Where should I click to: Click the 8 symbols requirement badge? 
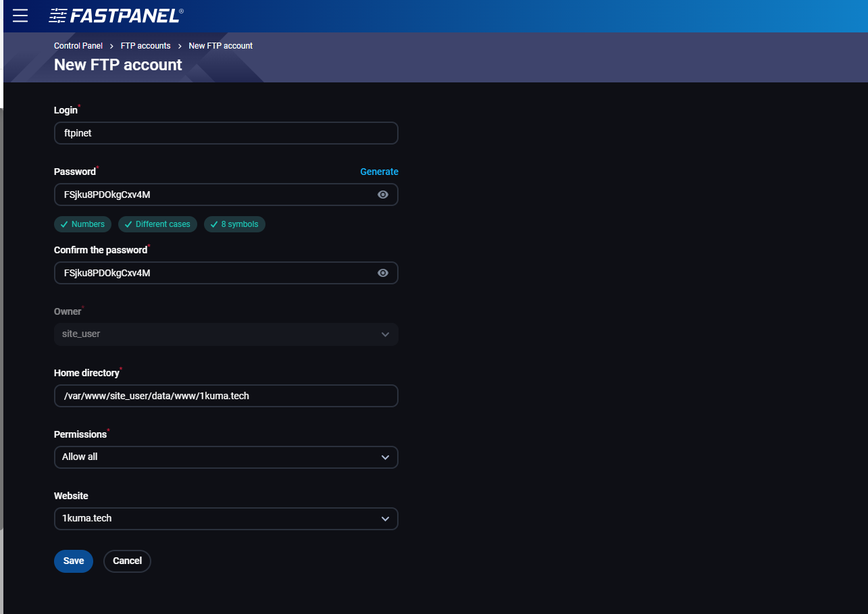coord(234,224)
